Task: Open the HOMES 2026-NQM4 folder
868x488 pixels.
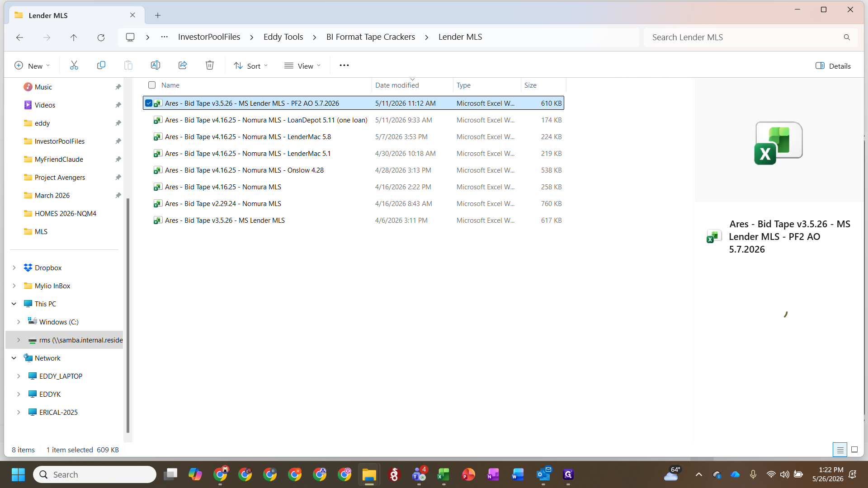Action: coord(65,214)
